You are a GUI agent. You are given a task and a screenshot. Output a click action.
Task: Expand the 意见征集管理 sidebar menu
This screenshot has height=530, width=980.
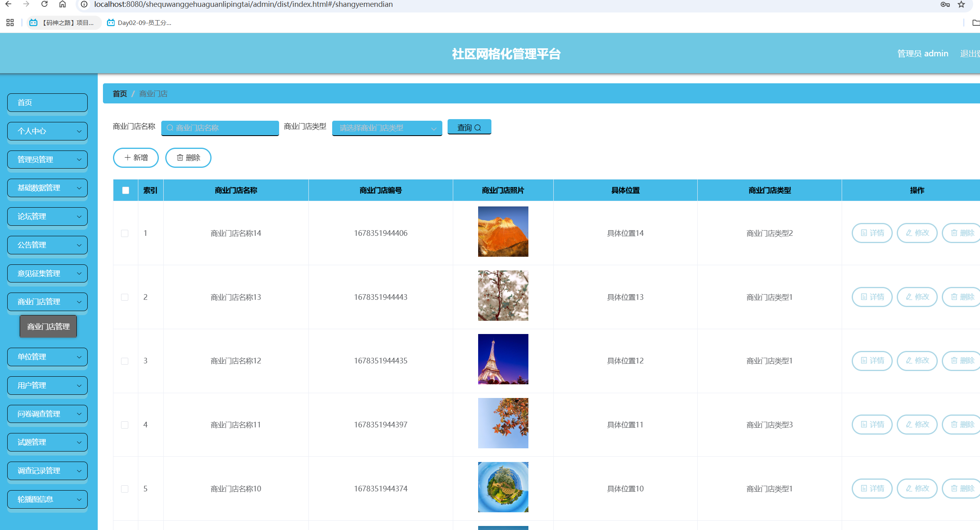(47, 274)
